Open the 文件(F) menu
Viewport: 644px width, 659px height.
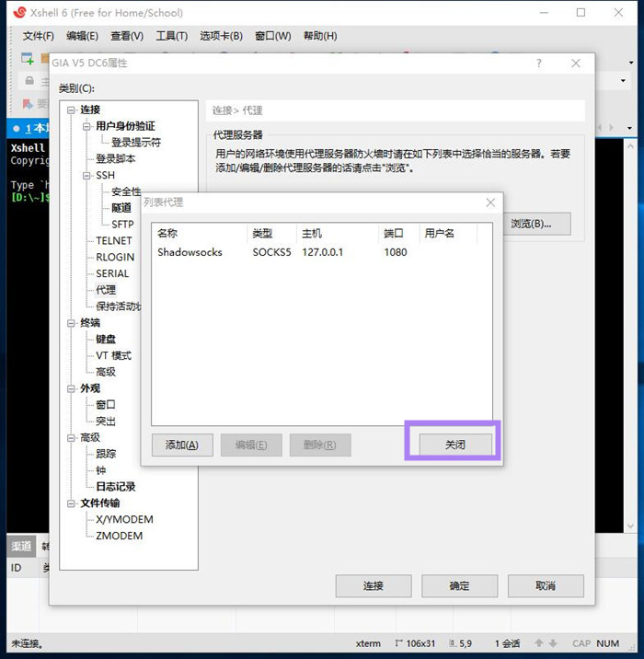[39, 36]
